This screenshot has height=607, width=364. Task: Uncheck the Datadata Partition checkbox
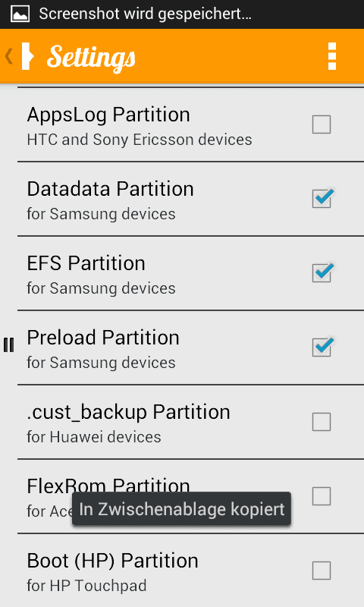(322, 199)
